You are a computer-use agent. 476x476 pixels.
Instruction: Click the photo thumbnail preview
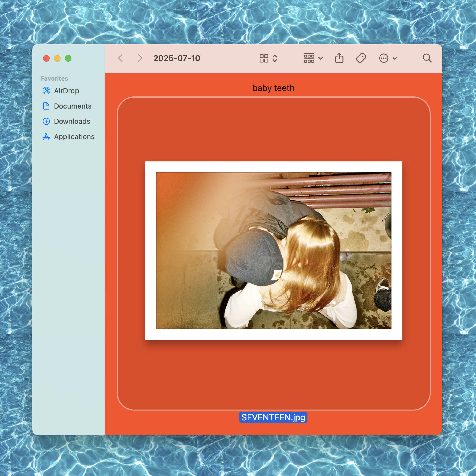[x=274, y=251]
